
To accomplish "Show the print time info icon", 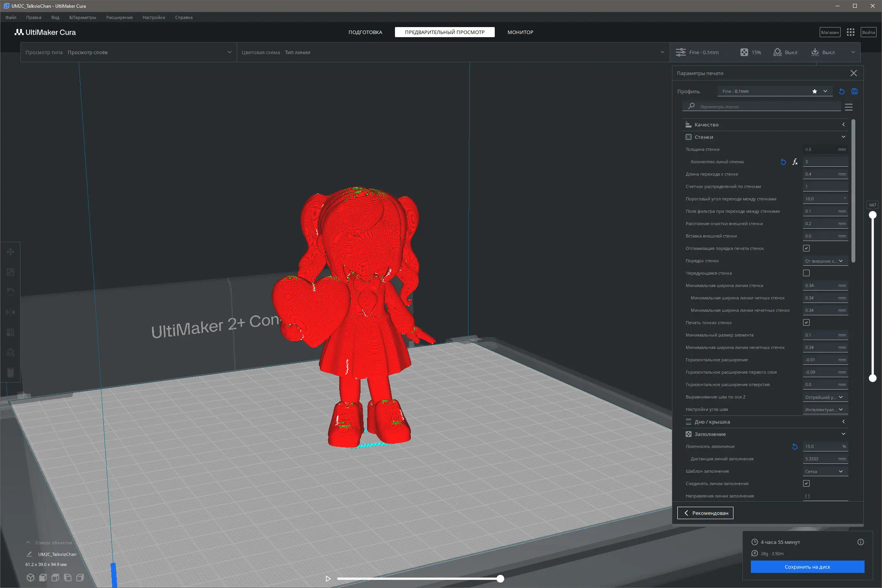I will (x=861, y=542).
